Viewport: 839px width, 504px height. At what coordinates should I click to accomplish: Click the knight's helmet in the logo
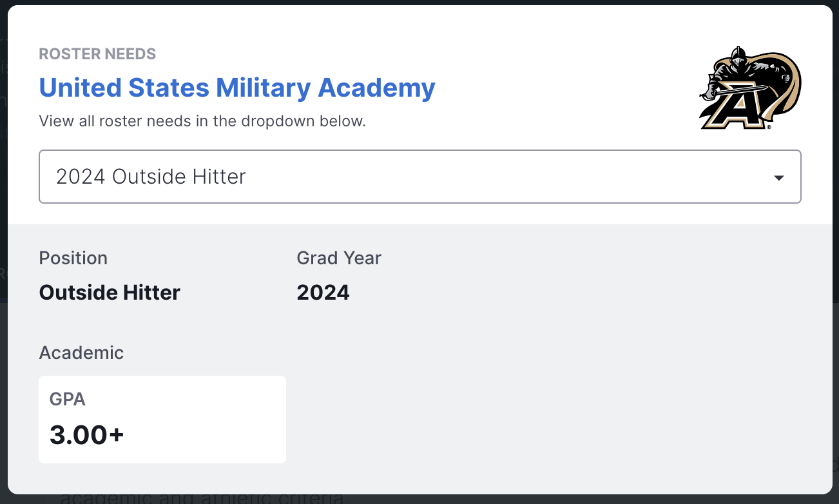(737, 56)
